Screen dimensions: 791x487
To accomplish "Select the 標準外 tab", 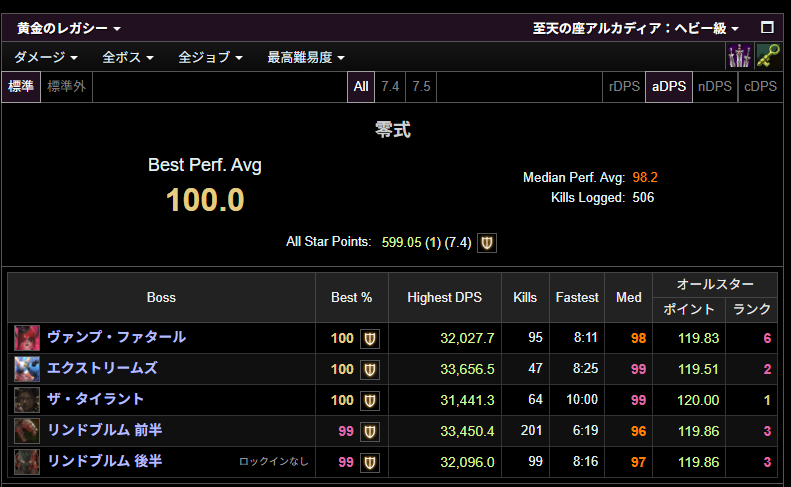I will [x=67, y=87].
